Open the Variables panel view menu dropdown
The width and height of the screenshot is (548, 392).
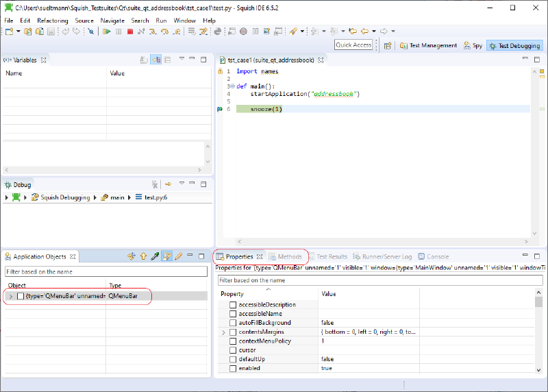tap(182, 60)
